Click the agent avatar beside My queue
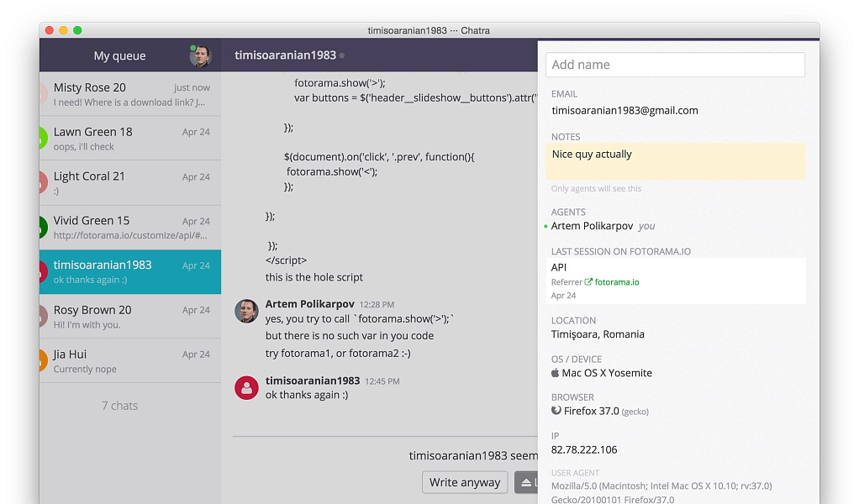The height and width of the screenshot is (504, 859). coord(201,55)
